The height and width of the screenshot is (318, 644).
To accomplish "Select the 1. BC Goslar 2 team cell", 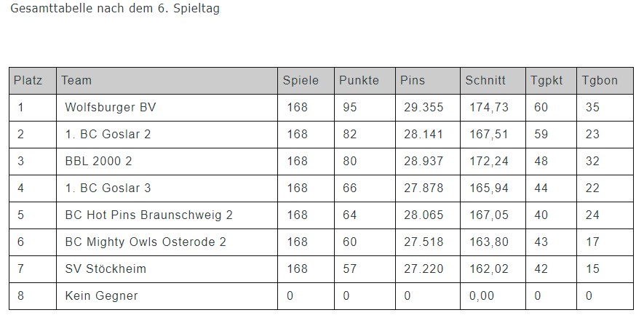I will pyautogui.click(x=108, y=135).
